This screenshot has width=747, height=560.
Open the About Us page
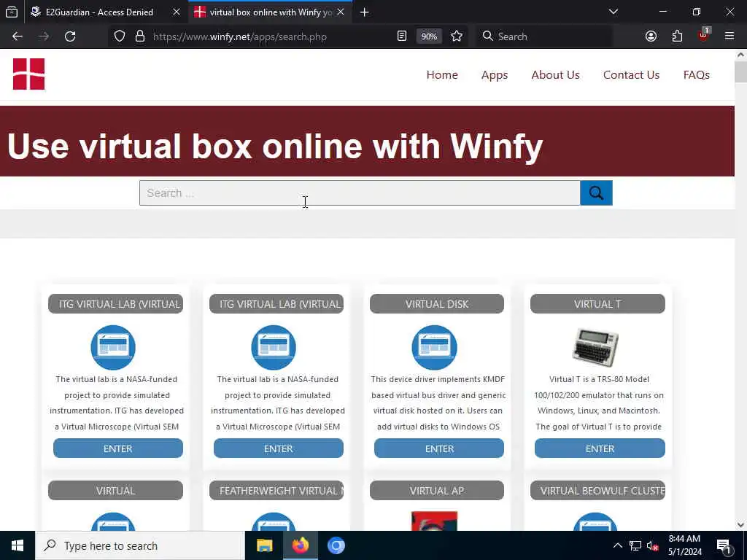pyautogui.click(x=555, y=75)
